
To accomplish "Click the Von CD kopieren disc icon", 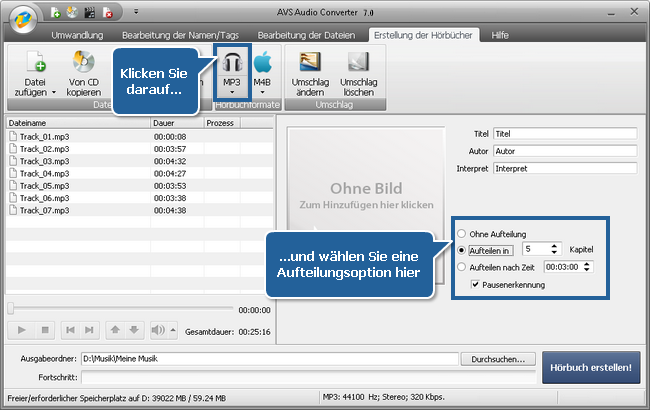I will pyautogui.click(x=84, y=63).
